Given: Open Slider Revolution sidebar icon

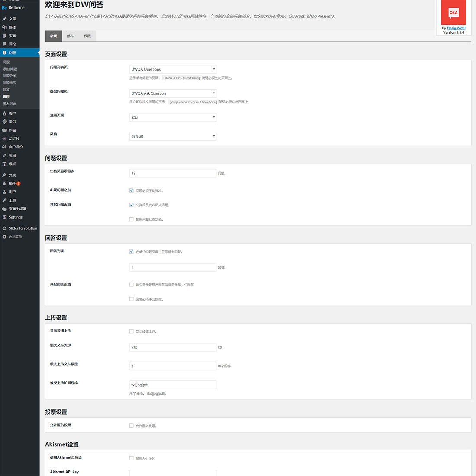Looking at the screenshot, I should coord(4,228).
